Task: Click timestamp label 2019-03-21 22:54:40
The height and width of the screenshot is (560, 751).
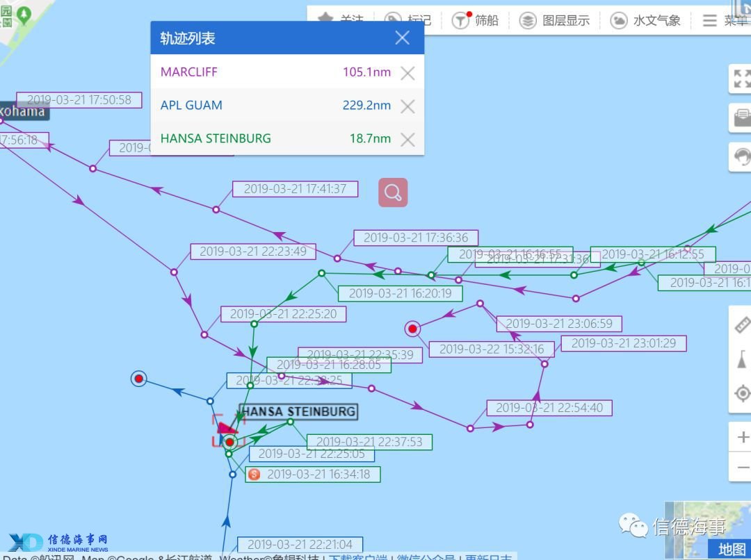Action: click(549, 408)
